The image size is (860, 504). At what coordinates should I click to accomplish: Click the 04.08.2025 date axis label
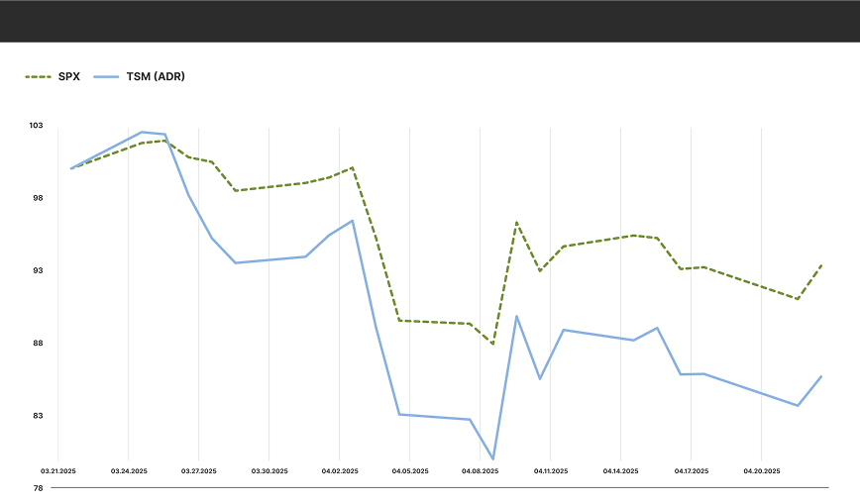click(480, 472)
